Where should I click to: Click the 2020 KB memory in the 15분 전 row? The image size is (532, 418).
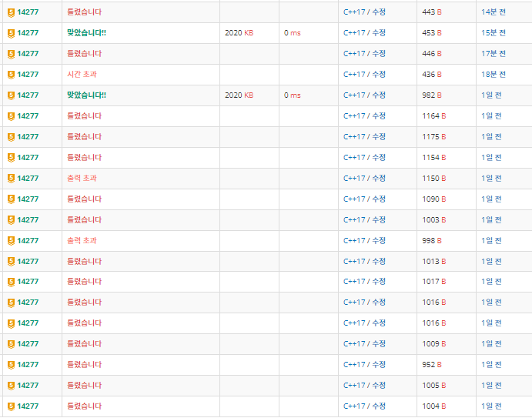(x=239, y=33)
